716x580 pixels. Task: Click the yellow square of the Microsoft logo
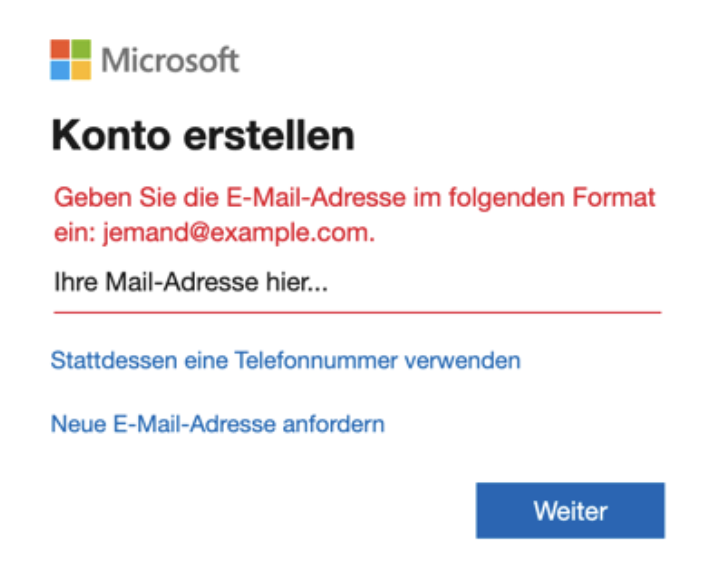click(81, 70)
